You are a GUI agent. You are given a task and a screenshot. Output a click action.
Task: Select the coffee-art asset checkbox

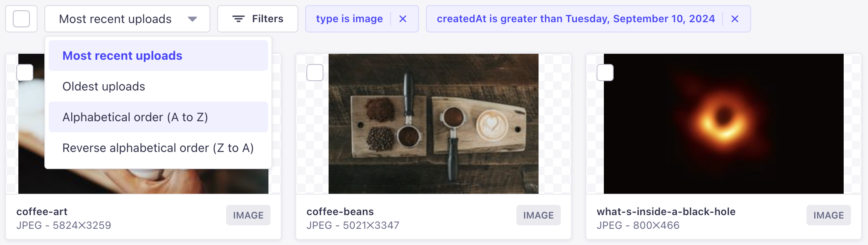tap(25, 73)
